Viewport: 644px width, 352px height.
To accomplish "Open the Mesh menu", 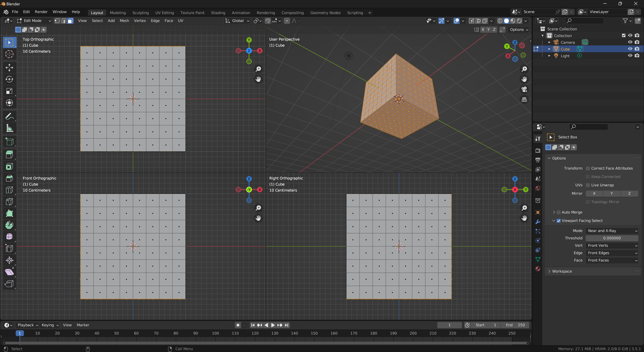I will tap(124, 21).
